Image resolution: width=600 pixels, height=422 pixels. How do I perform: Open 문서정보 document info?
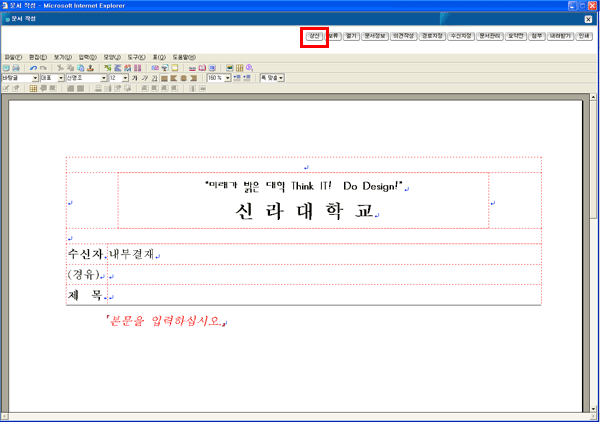(x=375, y=36)
